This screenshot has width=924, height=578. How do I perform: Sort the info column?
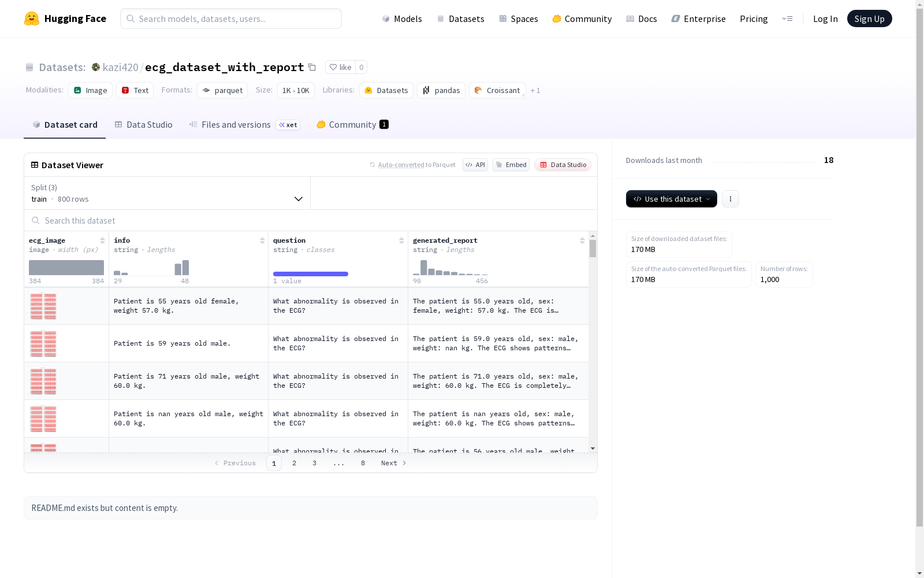(262, 240)
